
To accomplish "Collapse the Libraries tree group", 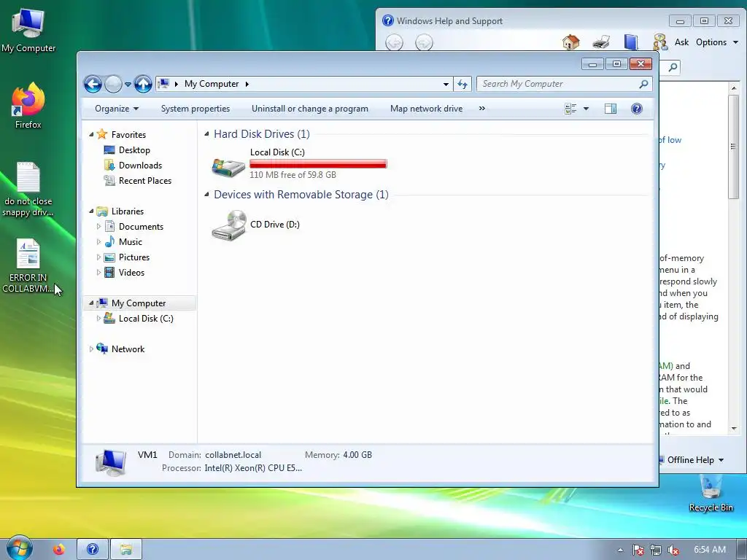I will pos(91,211).
